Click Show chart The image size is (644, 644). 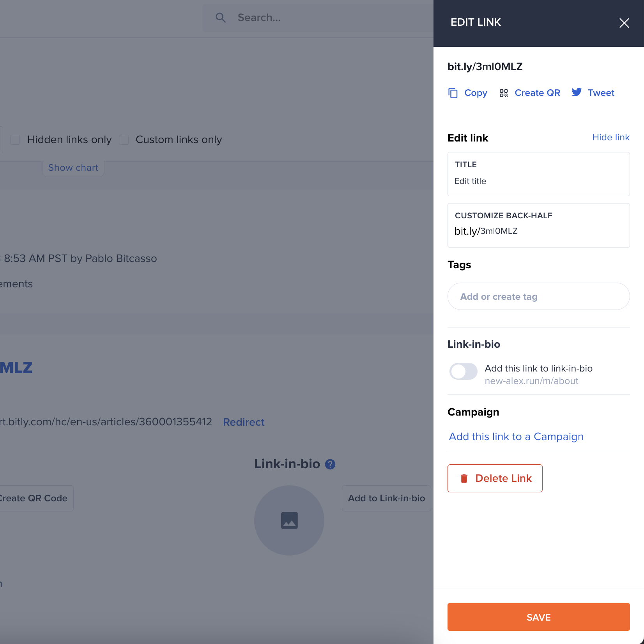pyautogui.click(x=73, y=168)
